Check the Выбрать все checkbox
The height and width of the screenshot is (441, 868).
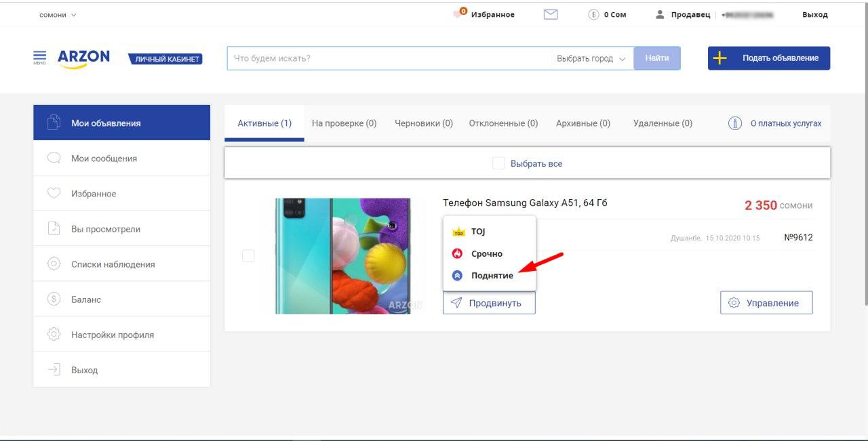(499, 163)
